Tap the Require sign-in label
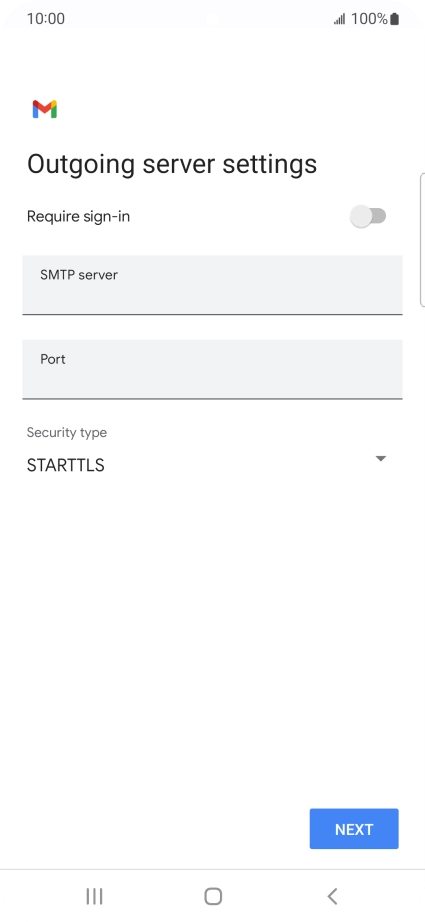 [78, 217]
